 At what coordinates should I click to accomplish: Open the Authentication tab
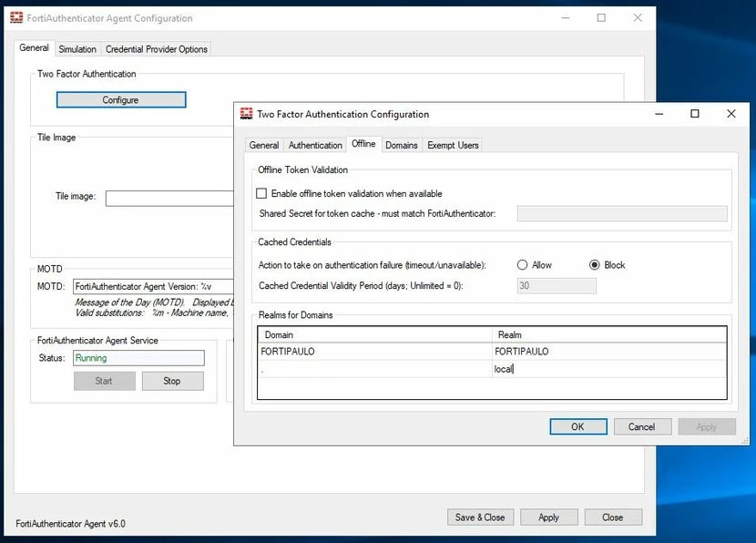(315, 145)
